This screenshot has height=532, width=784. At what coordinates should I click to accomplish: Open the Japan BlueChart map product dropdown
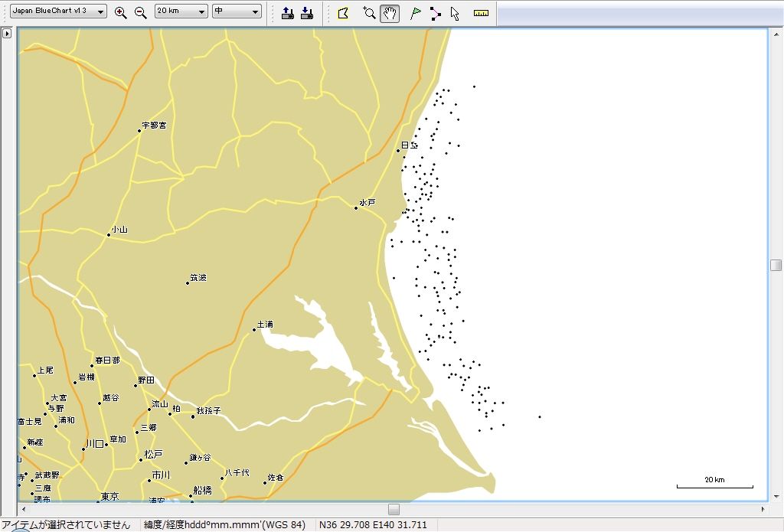58,11
